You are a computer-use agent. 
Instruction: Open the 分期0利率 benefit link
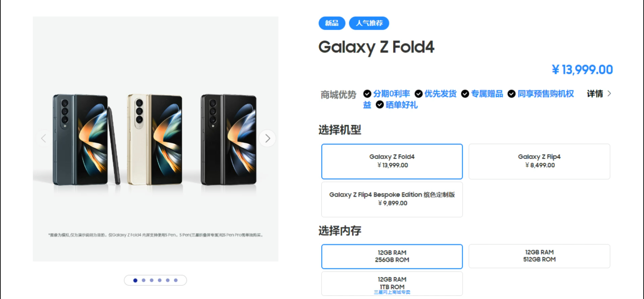click(x=391, y=94)
